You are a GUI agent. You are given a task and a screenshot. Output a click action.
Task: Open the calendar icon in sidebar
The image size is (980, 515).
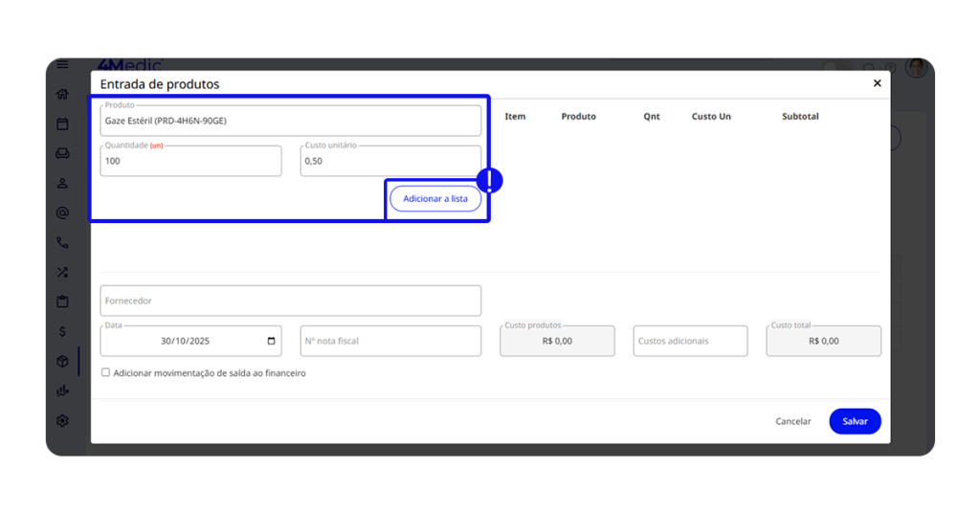click(x=62, y=123)
